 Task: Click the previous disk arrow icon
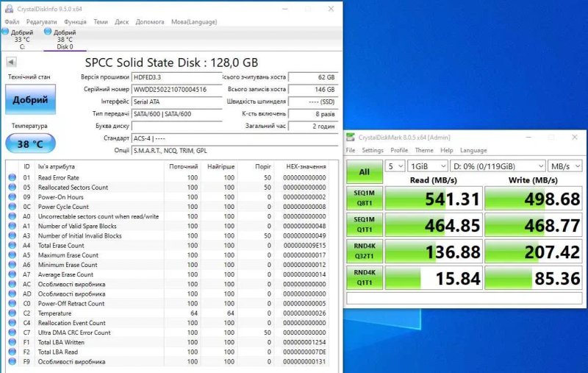click(x=11, y=62)
